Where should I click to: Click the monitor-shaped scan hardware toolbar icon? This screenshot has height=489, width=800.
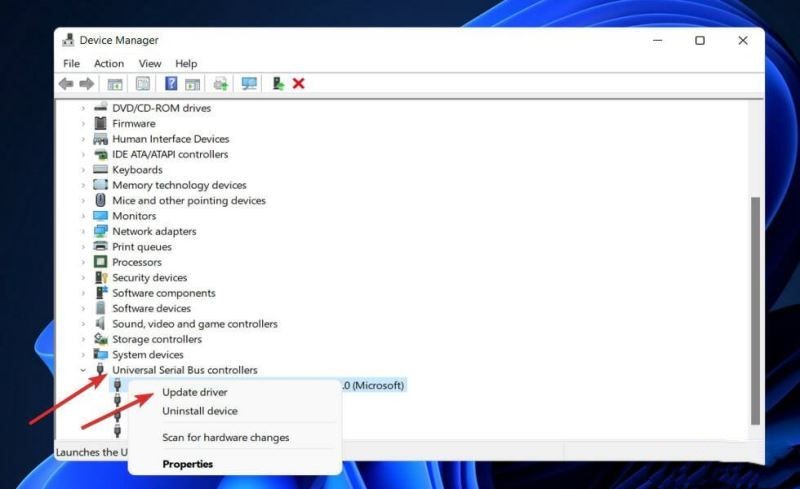coord(249,84)
